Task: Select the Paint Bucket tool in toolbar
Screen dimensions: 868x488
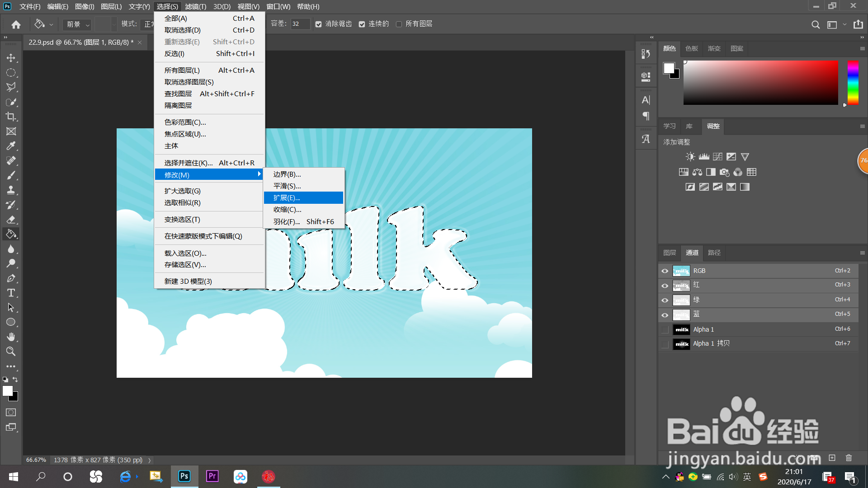Action: [11, 234]
